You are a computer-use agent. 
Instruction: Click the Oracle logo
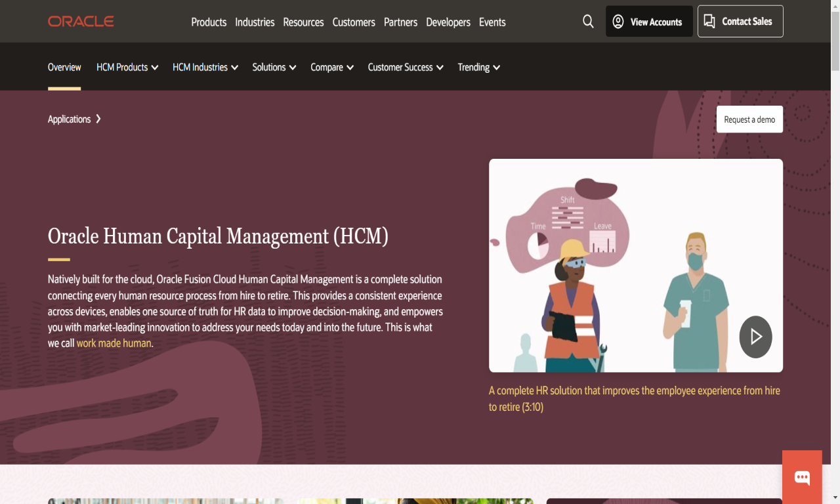click(x=81, y=22)
